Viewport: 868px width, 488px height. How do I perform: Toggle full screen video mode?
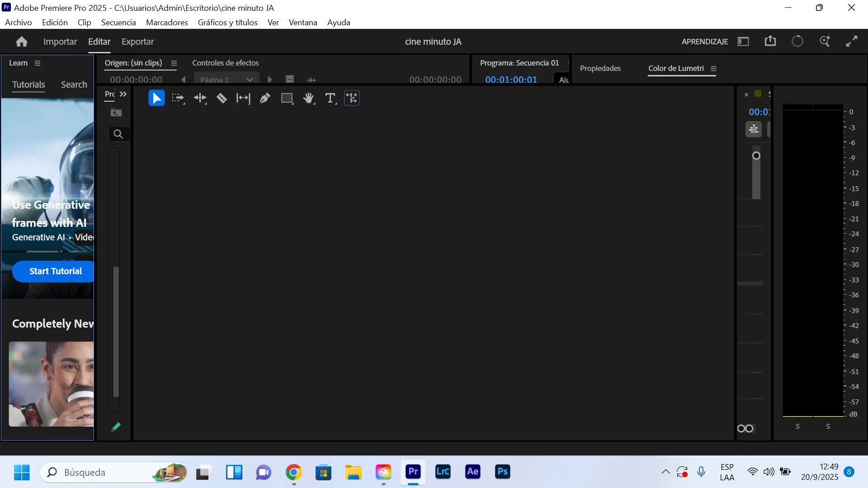(x=852, y=42)
